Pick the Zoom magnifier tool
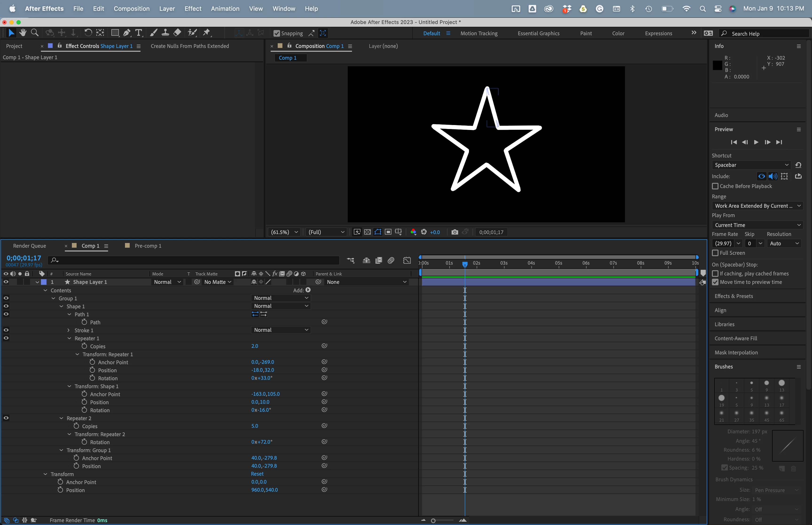812x525 pixels. click(34, 33)
